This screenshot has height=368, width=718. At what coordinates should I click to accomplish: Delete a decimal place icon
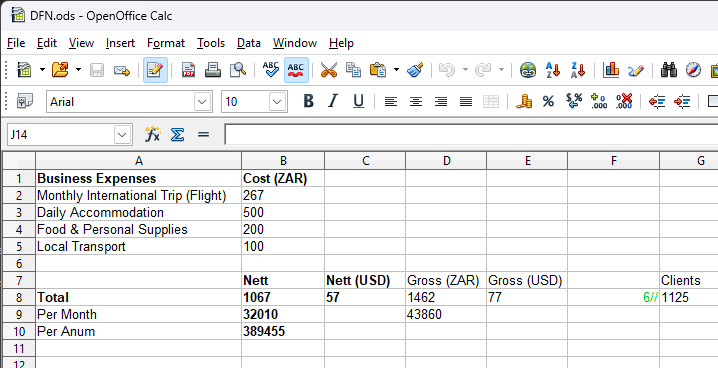click(x=624, y=101)
